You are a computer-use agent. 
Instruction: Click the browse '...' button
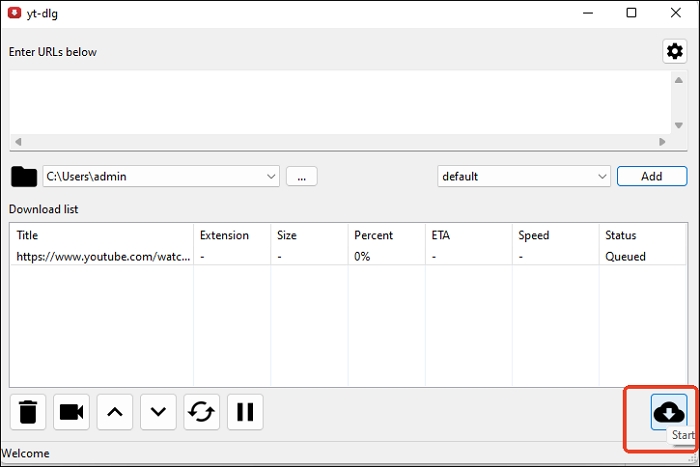click(302, 176)
